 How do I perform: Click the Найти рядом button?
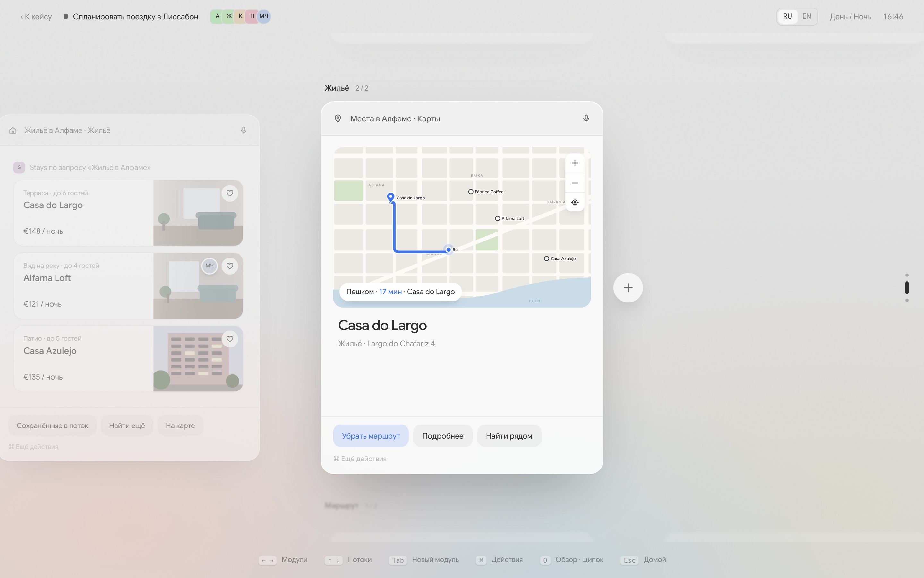coord(509,436)
